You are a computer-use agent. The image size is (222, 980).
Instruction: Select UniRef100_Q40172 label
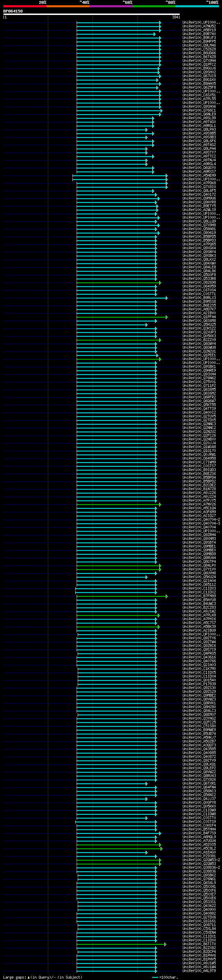coord(199,194)
